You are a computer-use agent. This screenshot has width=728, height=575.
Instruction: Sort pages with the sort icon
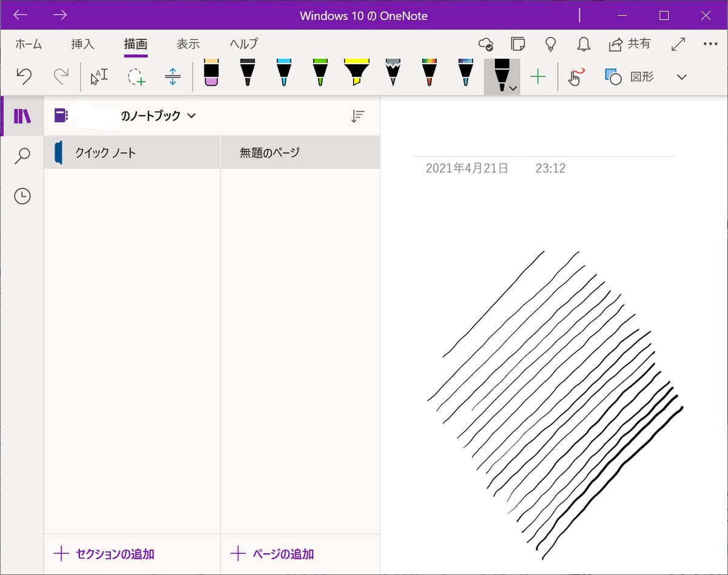[x=358, y=116]
